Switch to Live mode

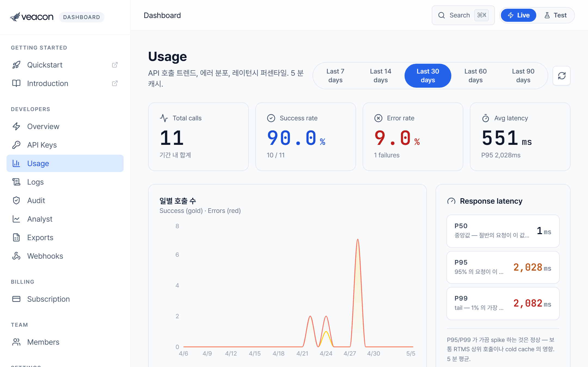519,15
